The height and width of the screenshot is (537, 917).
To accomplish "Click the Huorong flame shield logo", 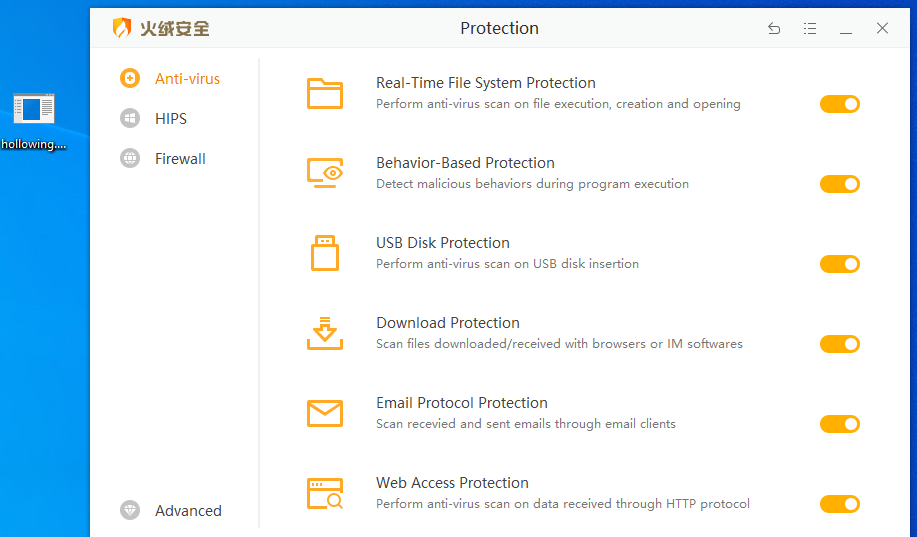I will click(122, 28).
